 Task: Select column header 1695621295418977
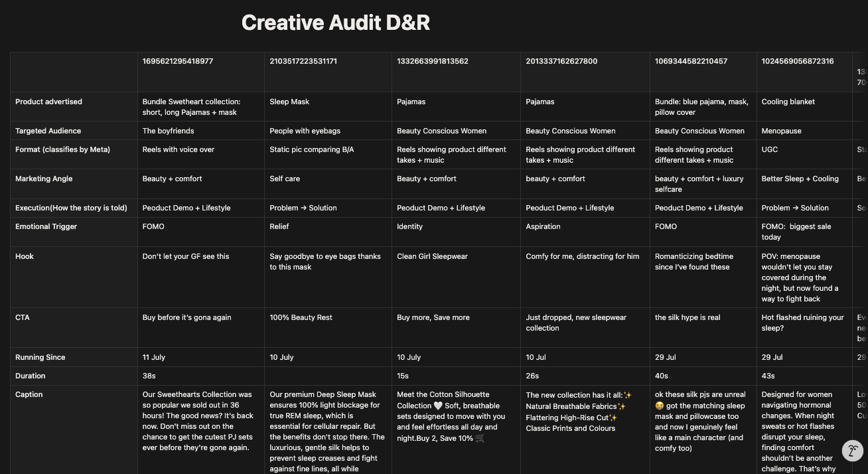pos(178,61)
